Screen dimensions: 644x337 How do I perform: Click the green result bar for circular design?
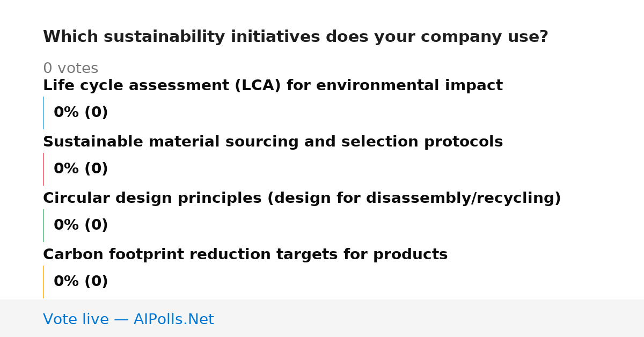pos(43,225)
